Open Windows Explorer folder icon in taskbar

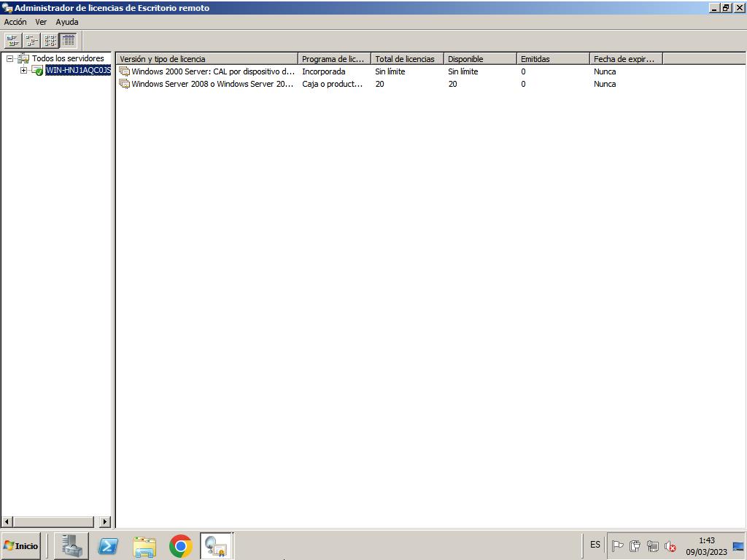pyautogui.click(x=144, y=545)
